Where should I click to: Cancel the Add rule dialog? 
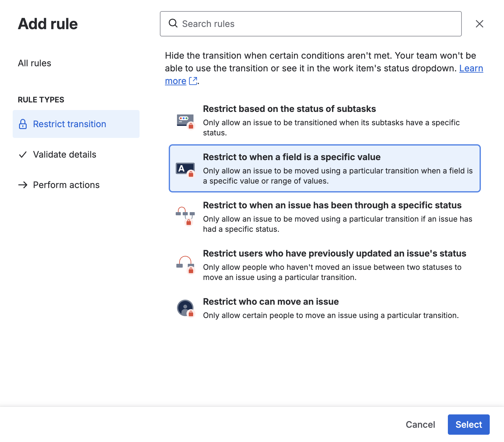[420, 425]
